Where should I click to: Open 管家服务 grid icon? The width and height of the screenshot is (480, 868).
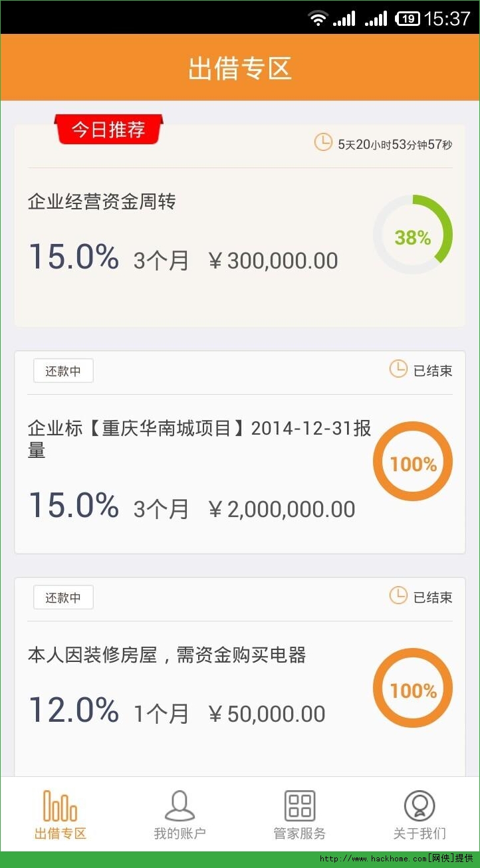click(x=300, y=806)
